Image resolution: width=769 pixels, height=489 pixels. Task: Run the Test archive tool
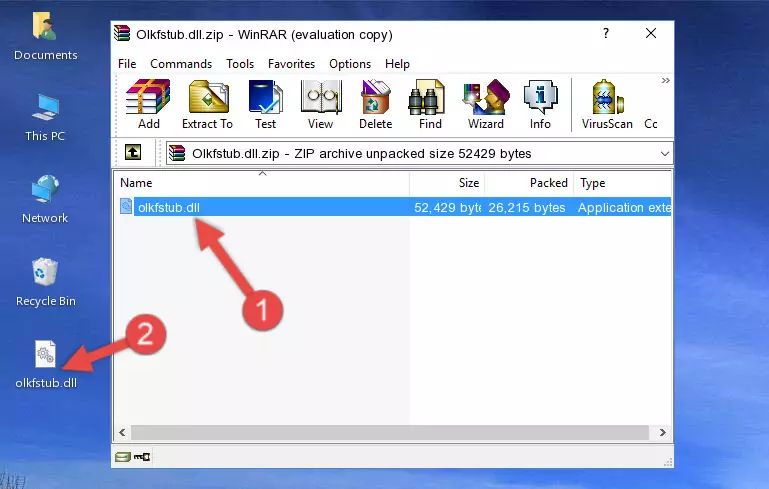(265, 104)
